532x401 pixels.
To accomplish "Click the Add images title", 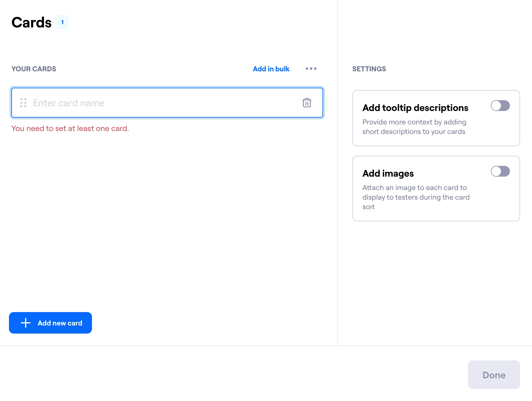I will 388,173.
